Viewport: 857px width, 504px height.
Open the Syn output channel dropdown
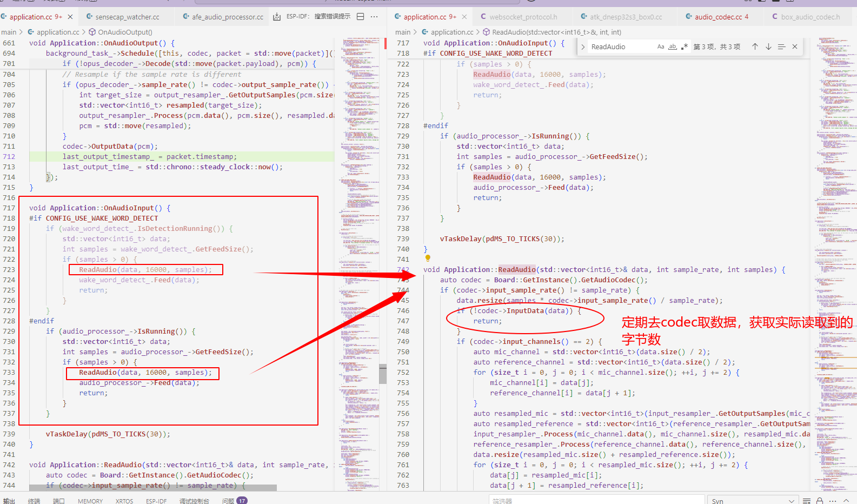pyautogui.click(x=753, y=500)
